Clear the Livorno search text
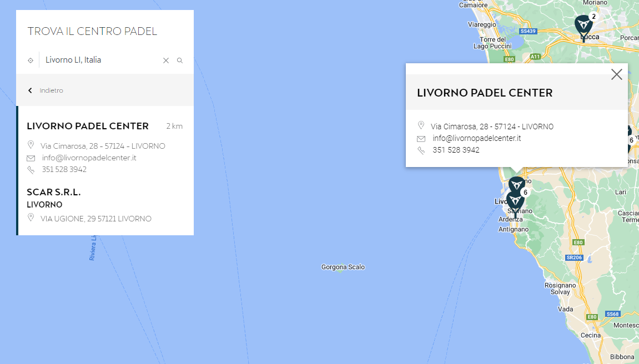The width and height of the screenshot is (639, 364). [x=166, y=60]
